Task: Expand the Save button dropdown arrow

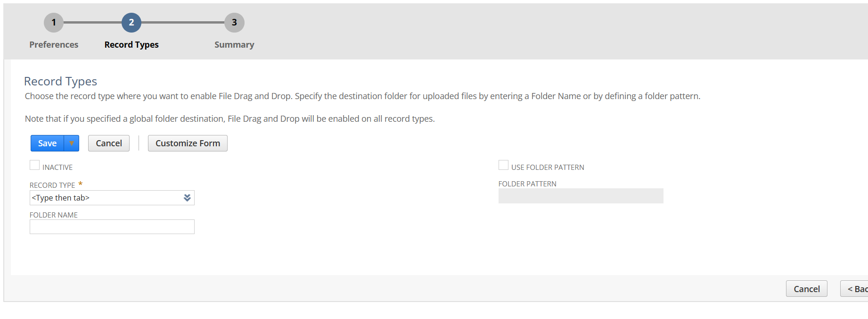Action: [x=72, y=143]
